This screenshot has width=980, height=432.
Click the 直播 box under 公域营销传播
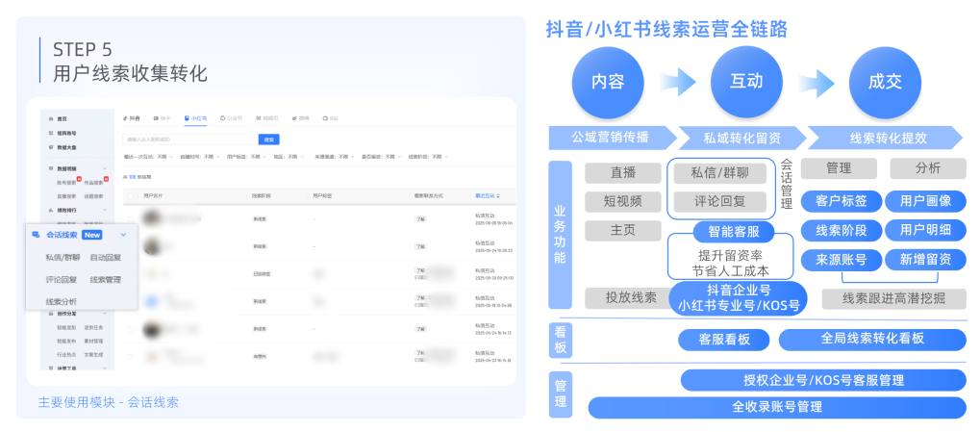click(x=623, y=172)
